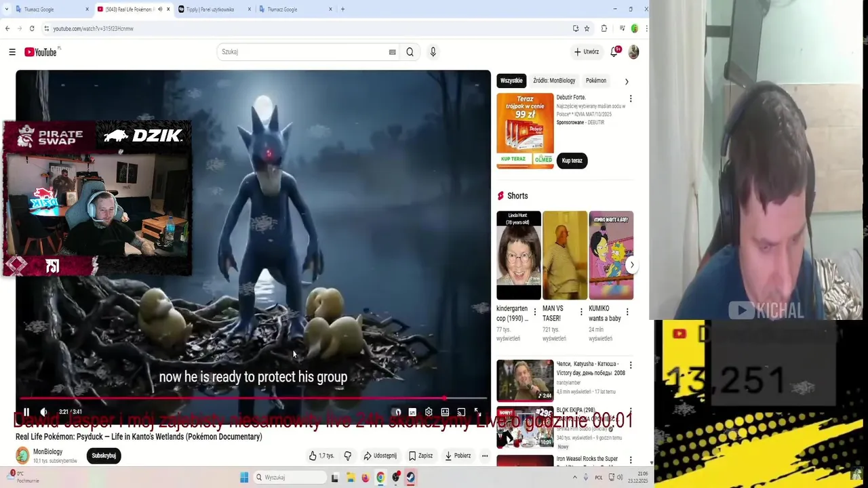Screen dimensions: 868x488
Task: Open the player settings gear
Action: coord(429,412)
